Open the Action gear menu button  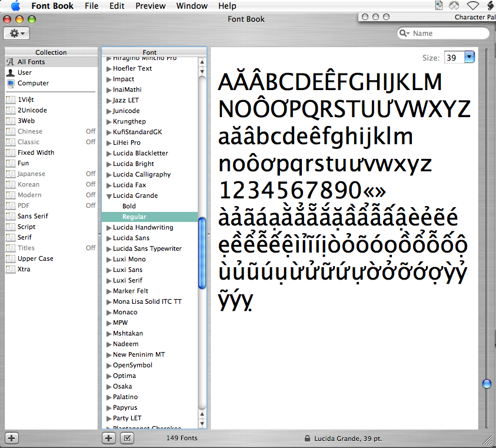coord(16,33)
